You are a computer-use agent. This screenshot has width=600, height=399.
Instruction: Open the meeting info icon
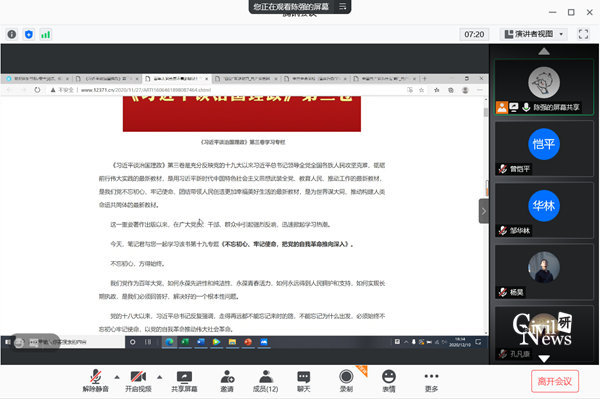point(12,34)
